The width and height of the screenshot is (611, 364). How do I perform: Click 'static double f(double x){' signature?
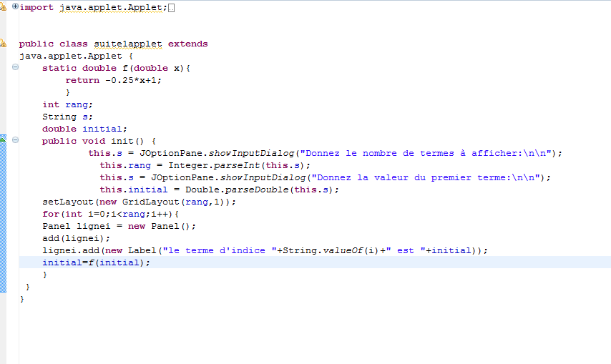[116, 68]
